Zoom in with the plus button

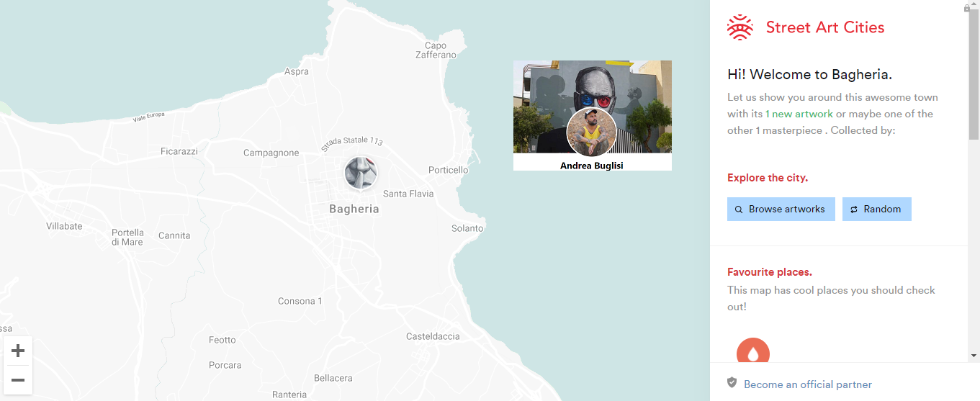click(x=18, y=351)
